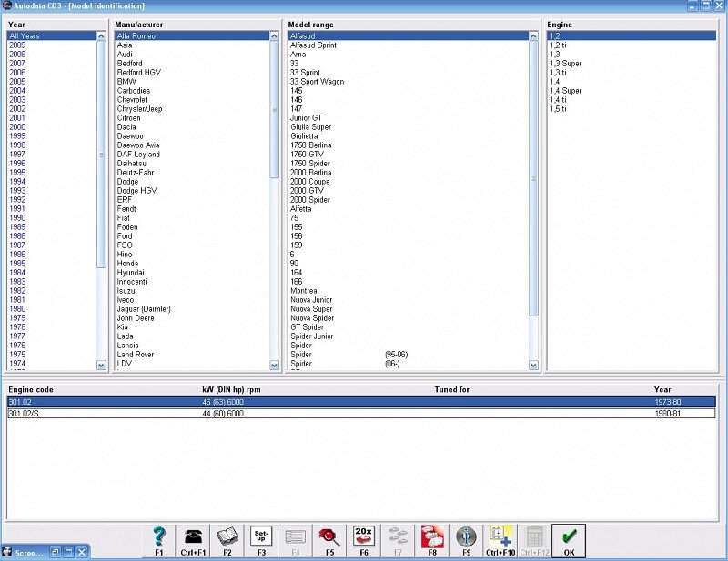Select engine code row 301.02
728x561 pixels.
click(x=361, y=402)
